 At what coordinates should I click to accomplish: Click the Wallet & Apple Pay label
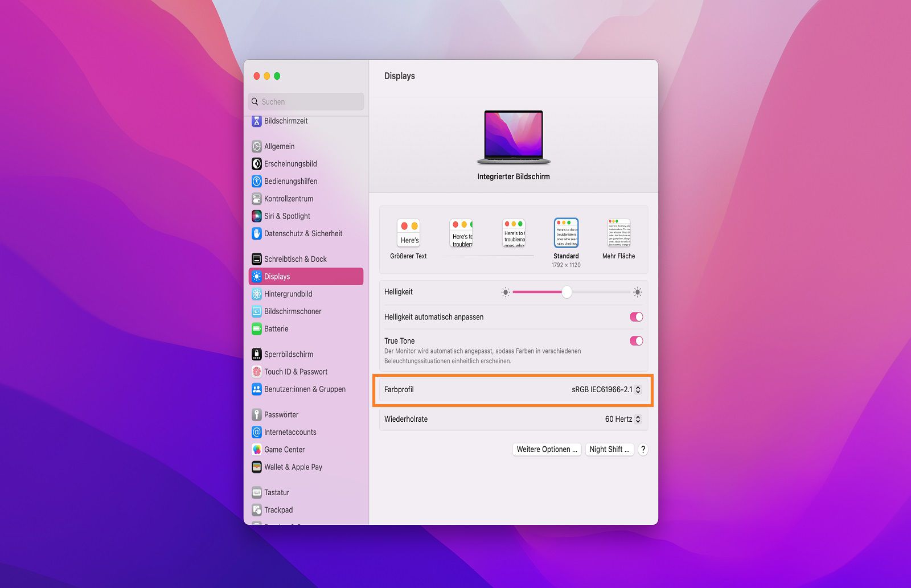293,467
